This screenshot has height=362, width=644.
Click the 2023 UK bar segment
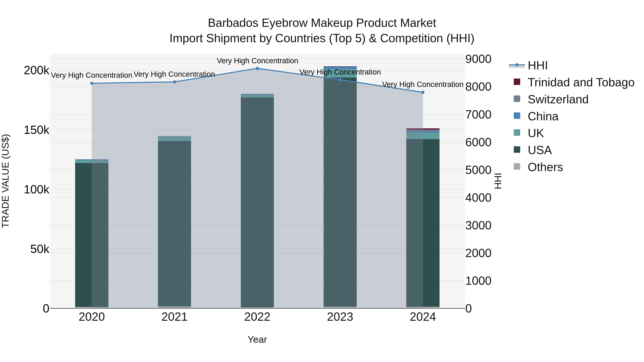(x=340, y=73)
